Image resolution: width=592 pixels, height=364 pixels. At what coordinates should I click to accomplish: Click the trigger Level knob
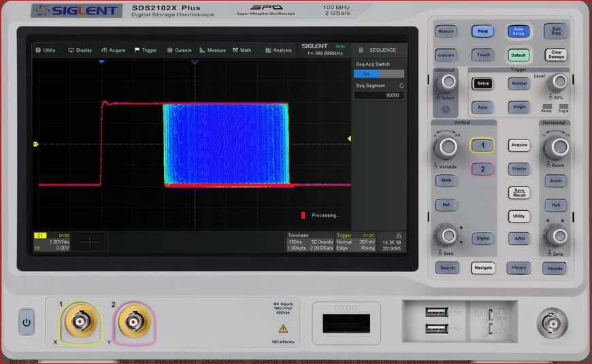point(558,83)
